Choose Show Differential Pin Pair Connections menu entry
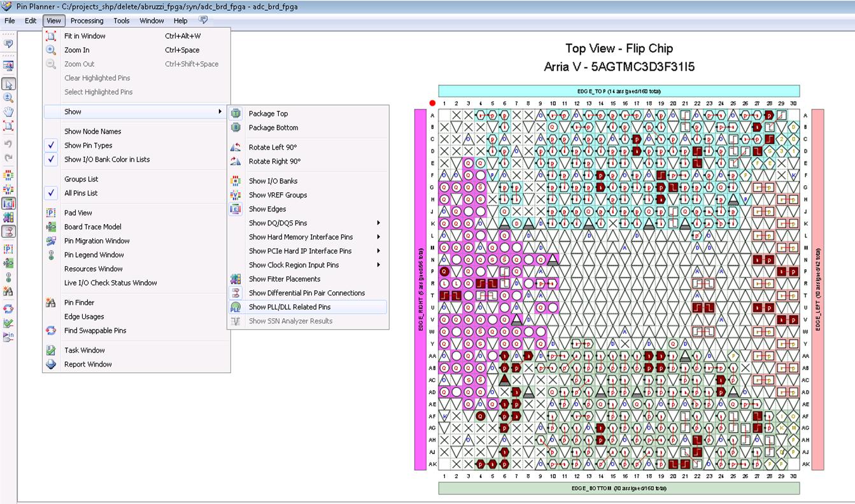Image resolution: width=855 pixels, height=504 pixels. coord(308,293)
